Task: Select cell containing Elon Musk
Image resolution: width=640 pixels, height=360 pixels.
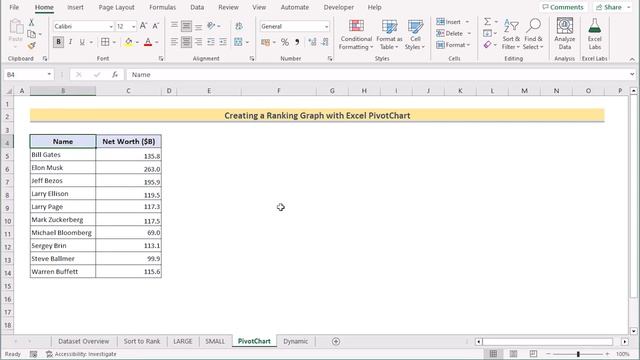Action: point(63,168)
